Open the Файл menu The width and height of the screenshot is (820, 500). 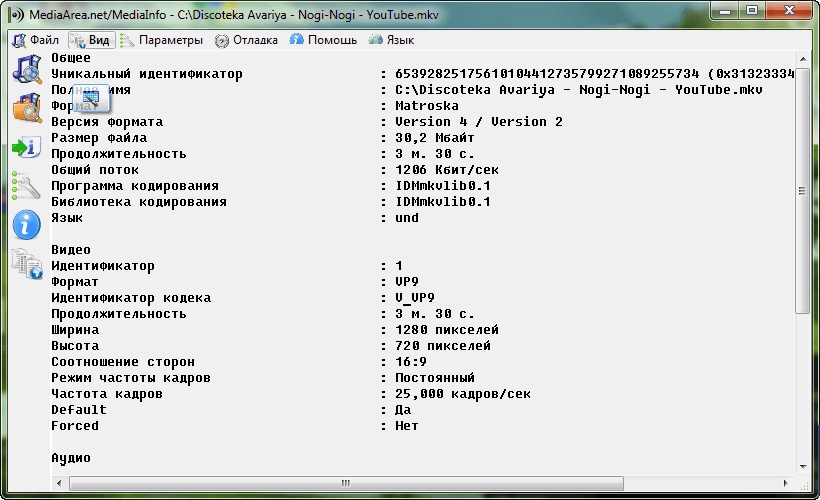[x=36, y=40]
